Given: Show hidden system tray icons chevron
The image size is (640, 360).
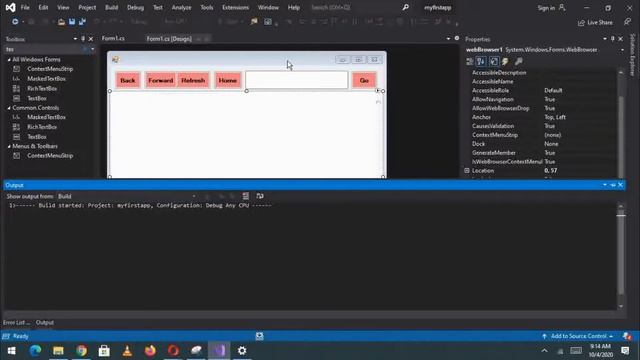Looking at the screenshot, I should pos(544,351).
